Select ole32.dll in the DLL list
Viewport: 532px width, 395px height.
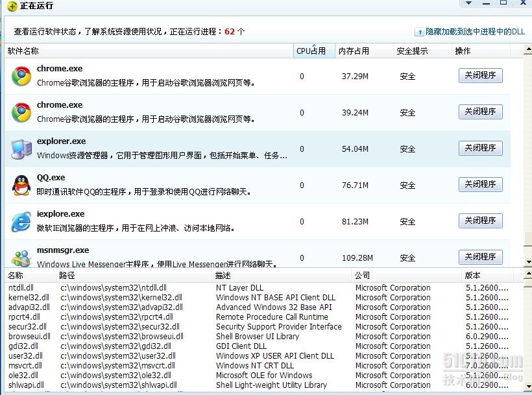coord(23,376)
